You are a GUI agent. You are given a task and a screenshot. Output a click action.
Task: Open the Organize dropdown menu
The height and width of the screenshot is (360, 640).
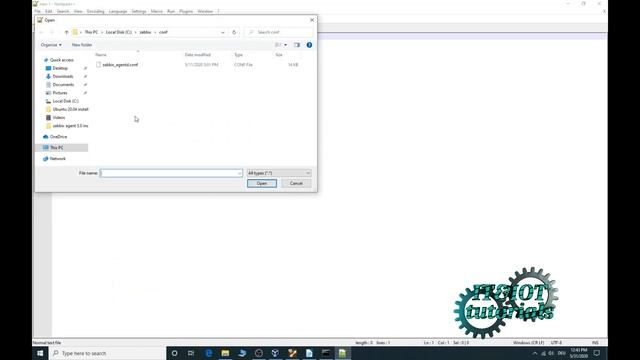(51, 45)
